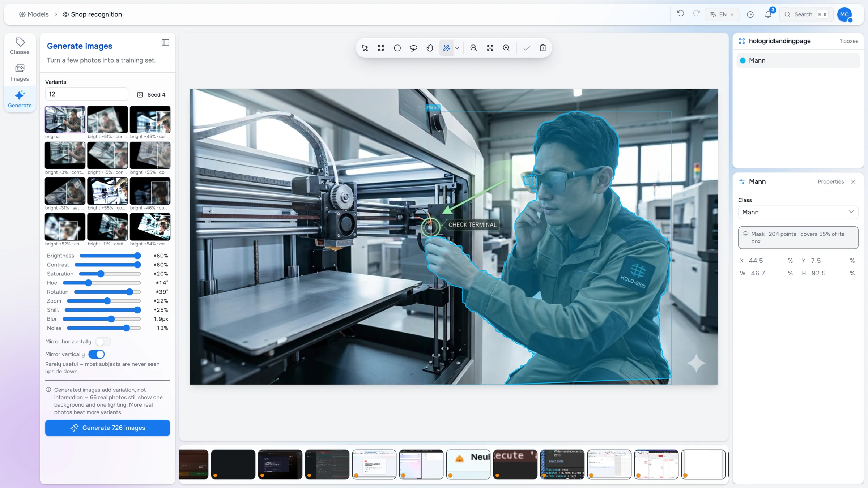Redo the last action
The height and width of the screenshot is (488, 868).
(696, 14)
